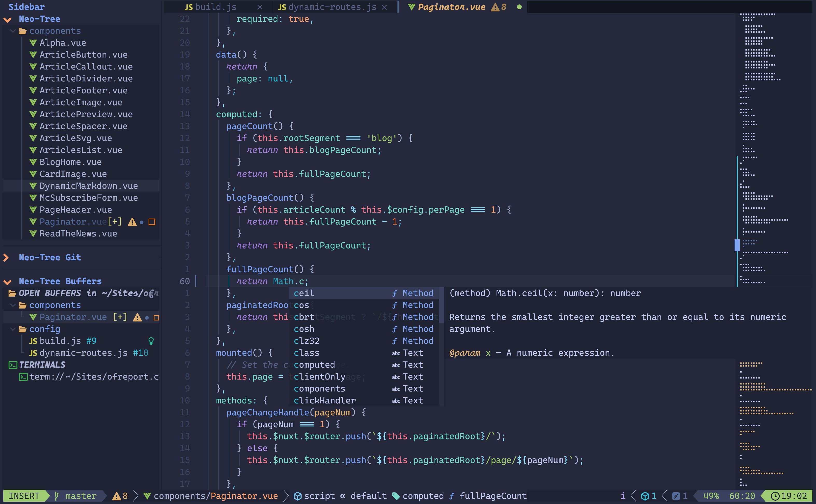Click the minimap scroll position indicator

click(x=737, y=245)
